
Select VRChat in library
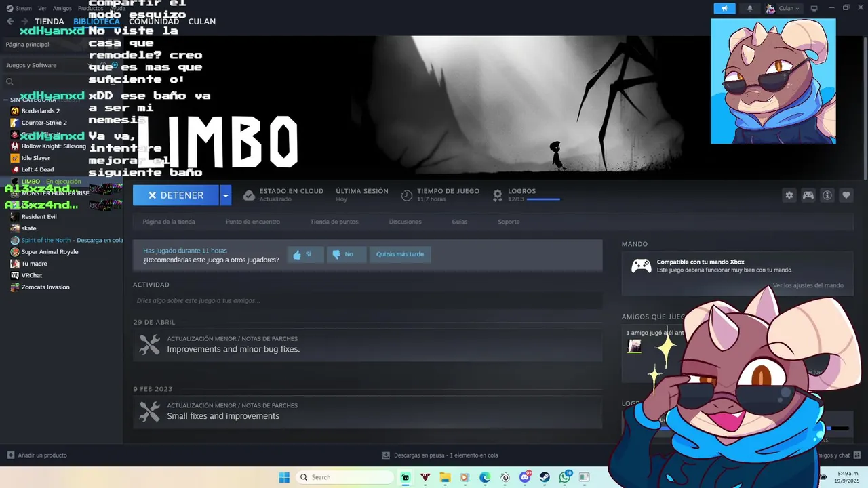click(x=32, y=275)
